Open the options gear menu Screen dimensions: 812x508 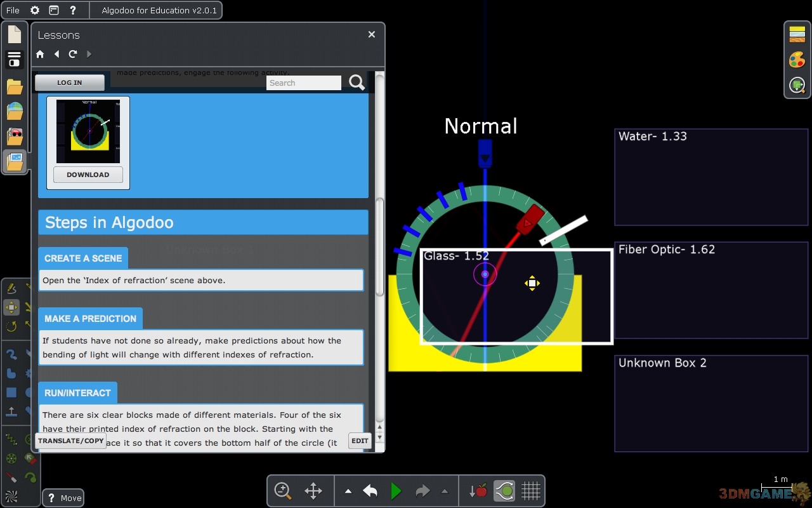[35, 10]
